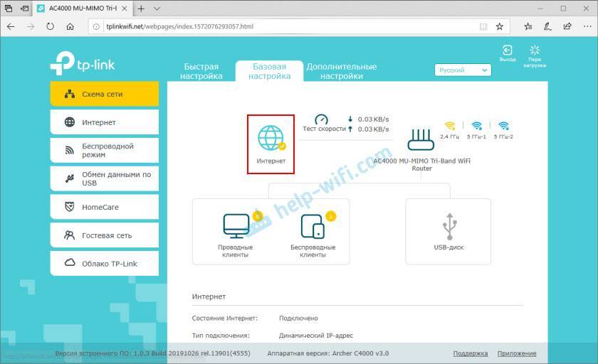Open Беспроводные клиенты devices icon

tap(313, 226)
